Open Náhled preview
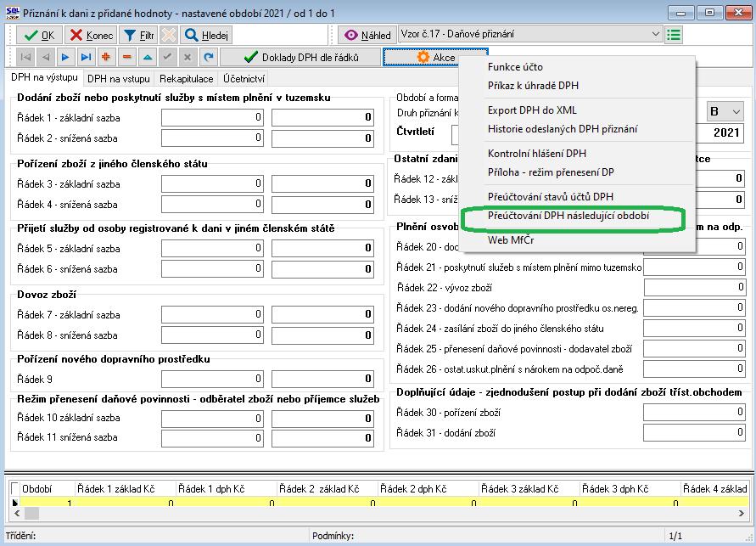The width and height of the screenshot is (756, 546). click(x=367, y=35)
